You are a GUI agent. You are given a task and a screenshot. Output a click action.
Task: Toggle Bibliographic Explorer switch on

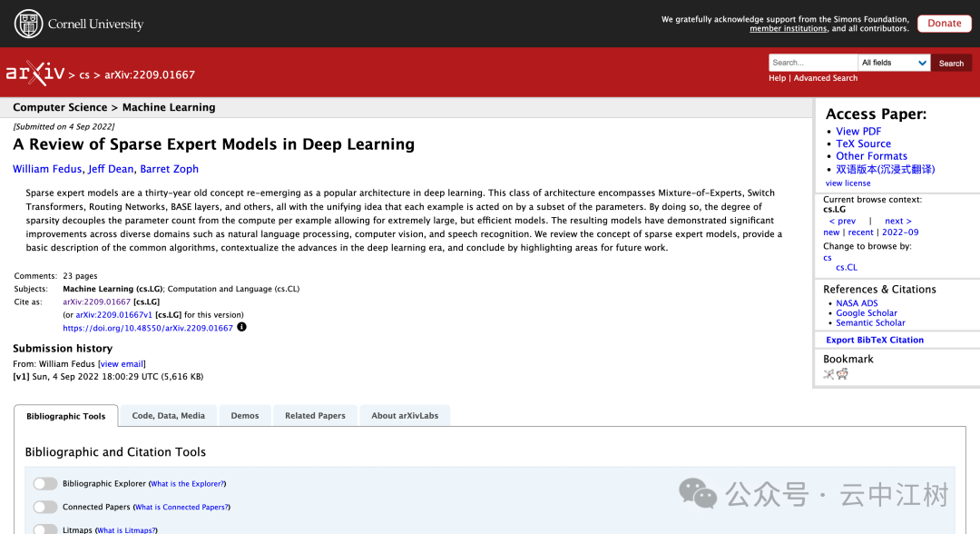[45, 484]
